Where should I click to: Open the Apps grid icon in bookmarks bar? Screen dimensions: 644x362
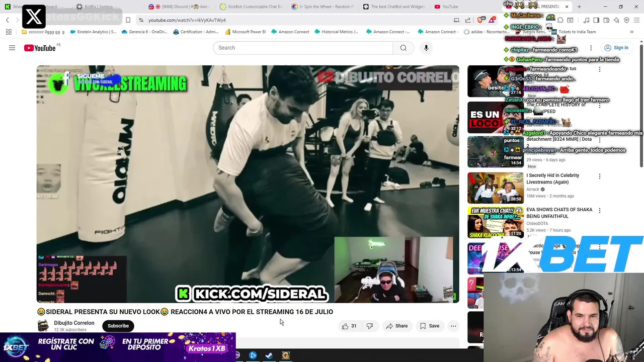(x=9, y=32)
